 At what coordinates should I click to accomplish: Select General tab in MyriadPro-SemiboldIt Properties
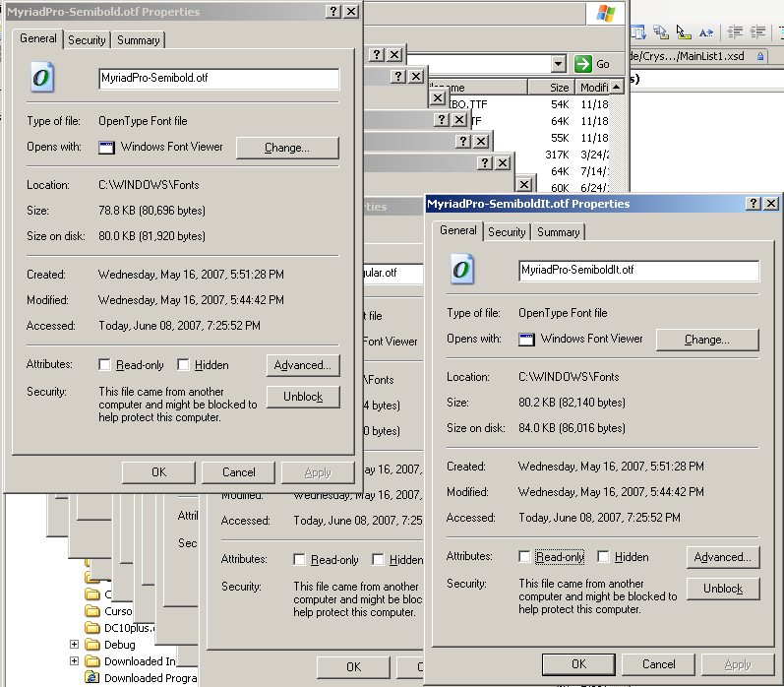[x=458, y=230]
